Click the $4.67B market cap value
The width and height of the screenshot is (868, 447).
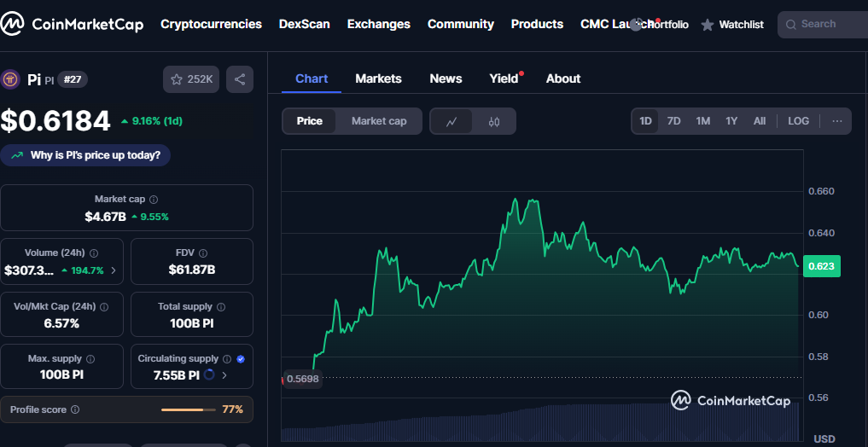point(105,217)
